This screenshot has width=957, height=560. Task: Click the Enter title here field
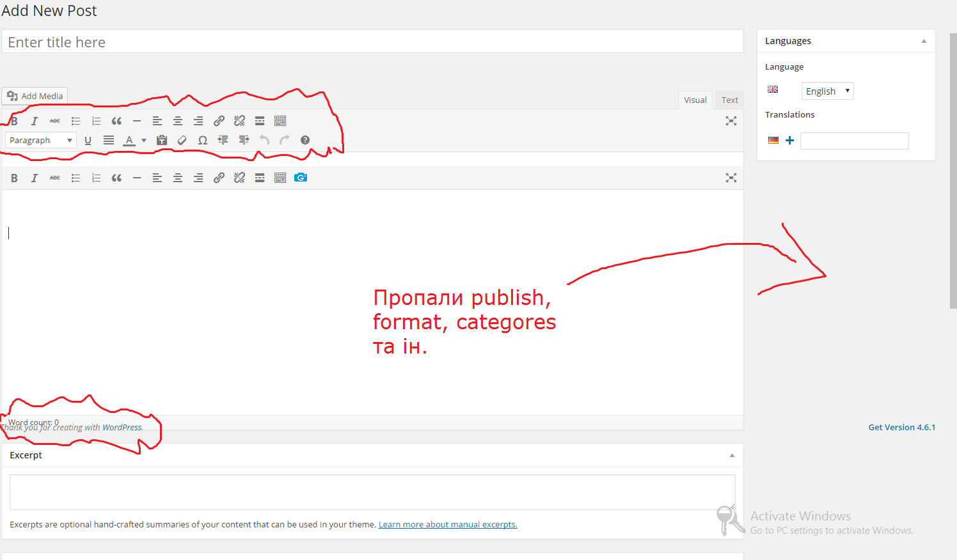pos(372,42)
